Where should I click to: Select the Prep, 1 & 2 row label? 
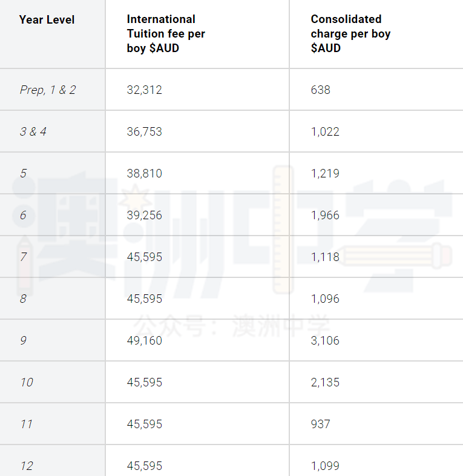point(48,90)
